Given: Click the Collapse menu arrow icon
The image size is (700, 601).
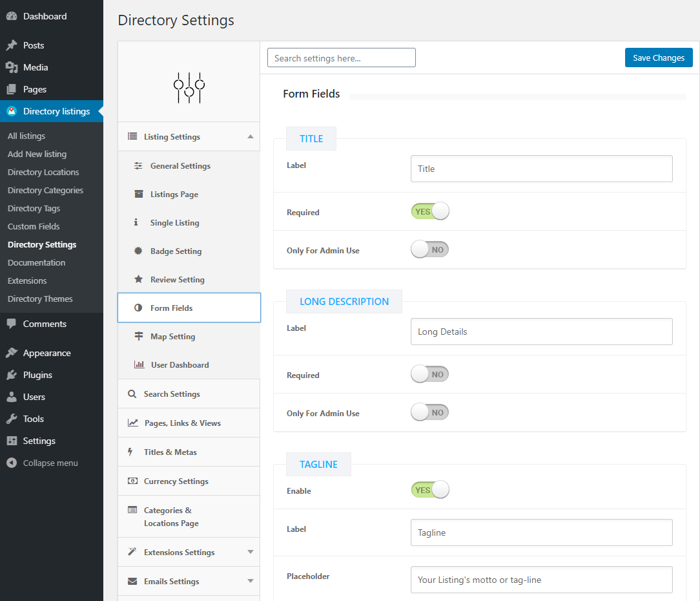Looking at the screenshot, I should click(x=12, y=463).
